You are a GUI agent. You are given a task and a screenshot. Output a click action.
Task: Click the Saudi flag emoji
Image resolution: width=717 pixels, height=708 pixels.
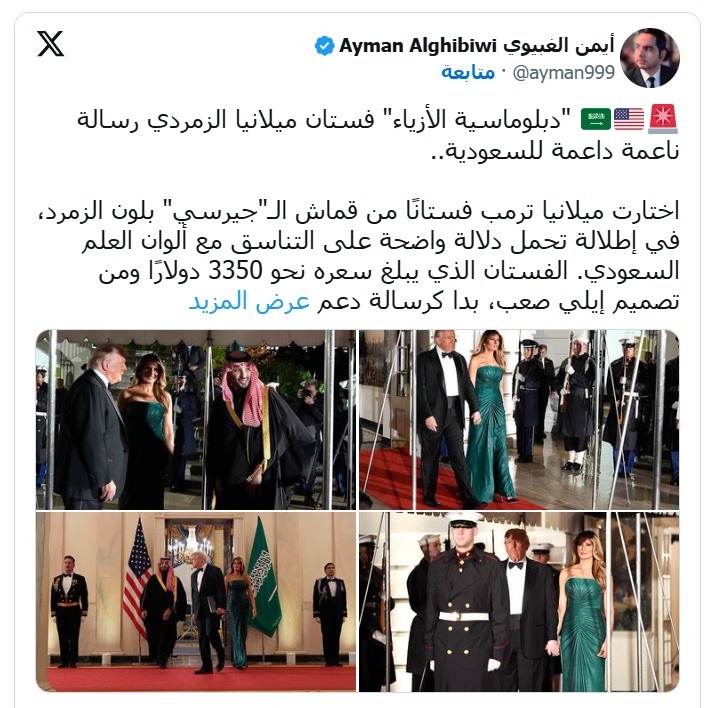[596, 119]
